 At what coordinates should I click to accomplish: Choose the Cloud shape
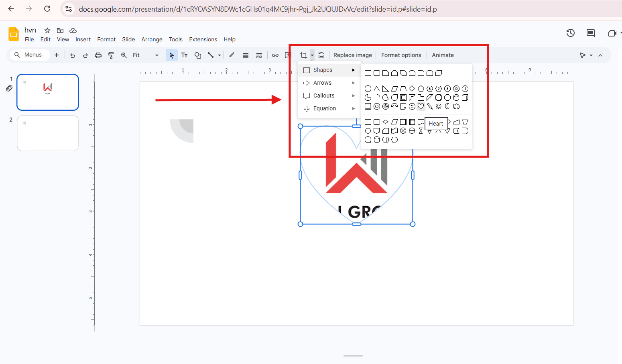coord(456,106)
